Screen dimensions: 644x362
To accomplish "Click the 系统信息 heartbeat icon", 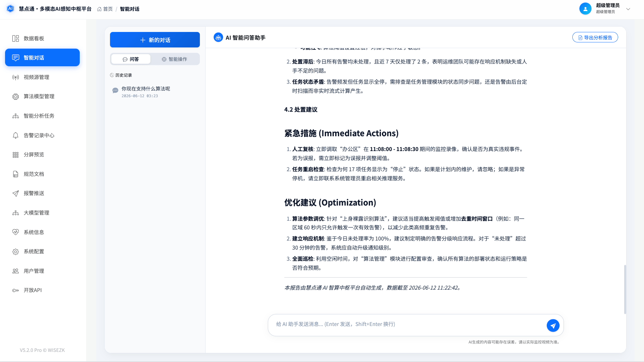I will (x=15, y=232).
